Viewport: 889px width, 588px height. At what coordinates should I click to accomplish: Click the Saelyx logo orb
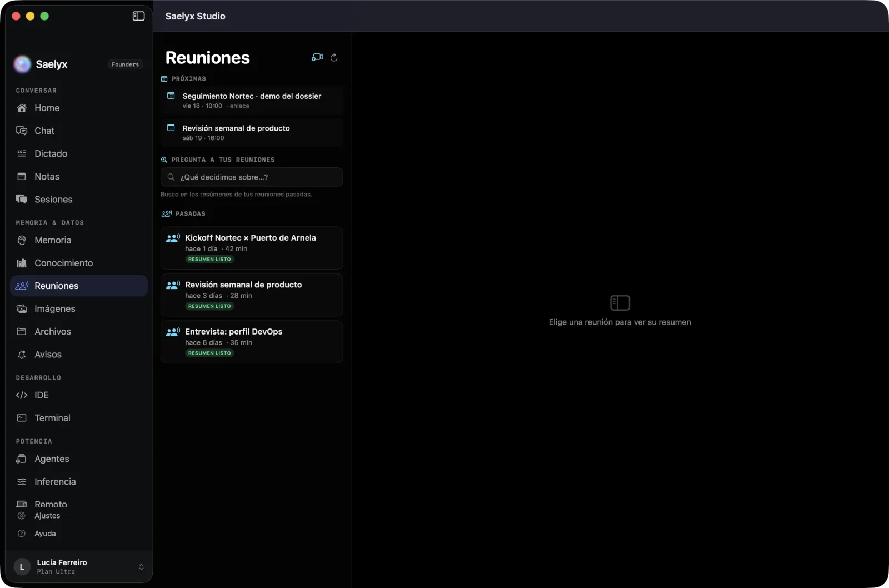(x=22, y=64)
